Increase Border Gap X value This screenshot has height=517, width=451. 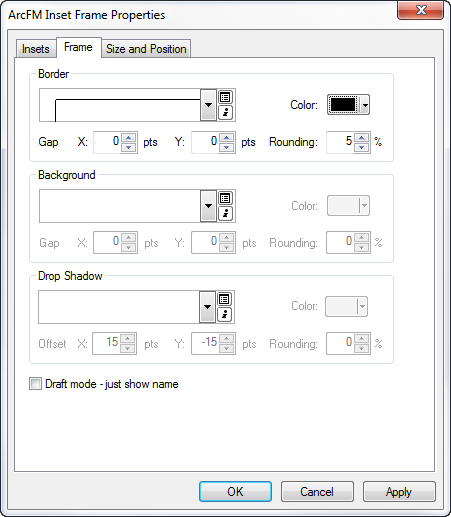click(129, 138)
